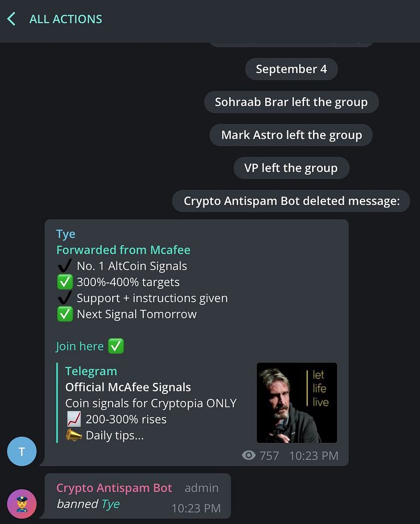Open Tye's blue avatar circle
This screenshot has height=524, width=420.
[21, 451]
